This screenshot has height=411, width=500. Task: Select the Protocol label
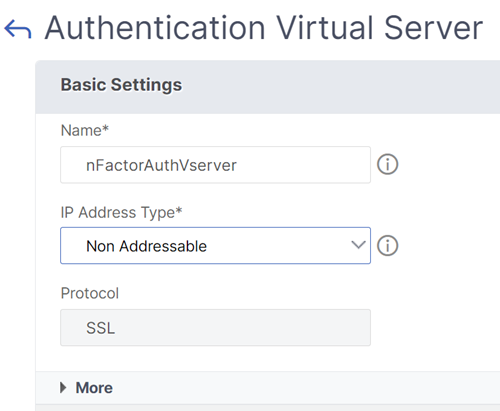click(x=90, y=293)
